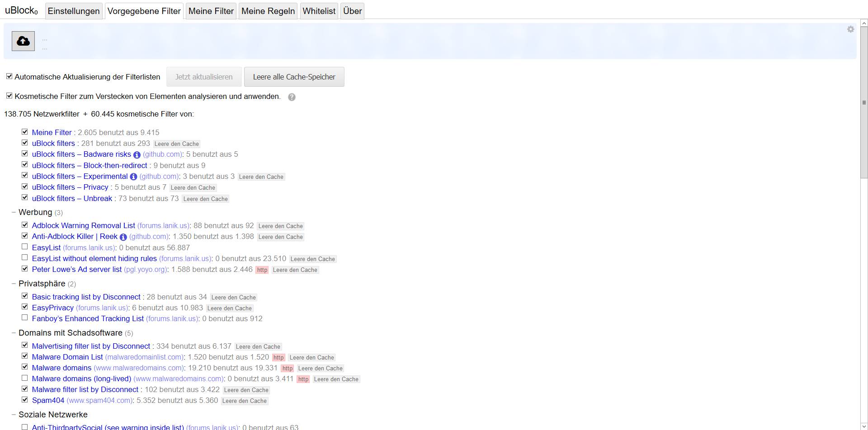Click the cloud upload icon button

pyautogui.click(x=23, y=41)
